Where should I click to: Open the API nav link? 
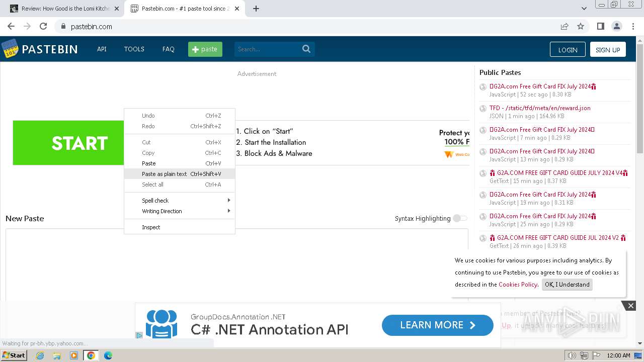[102, 49]
